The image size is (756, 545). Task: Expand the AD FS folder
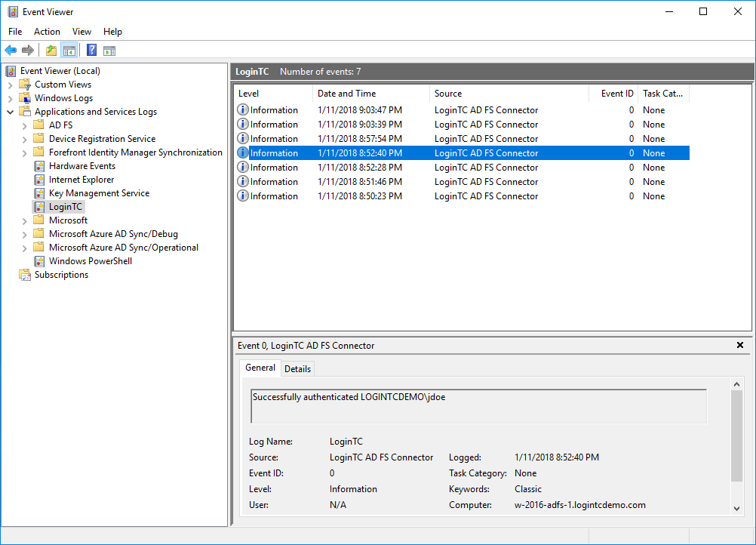(x=25, y=125)
